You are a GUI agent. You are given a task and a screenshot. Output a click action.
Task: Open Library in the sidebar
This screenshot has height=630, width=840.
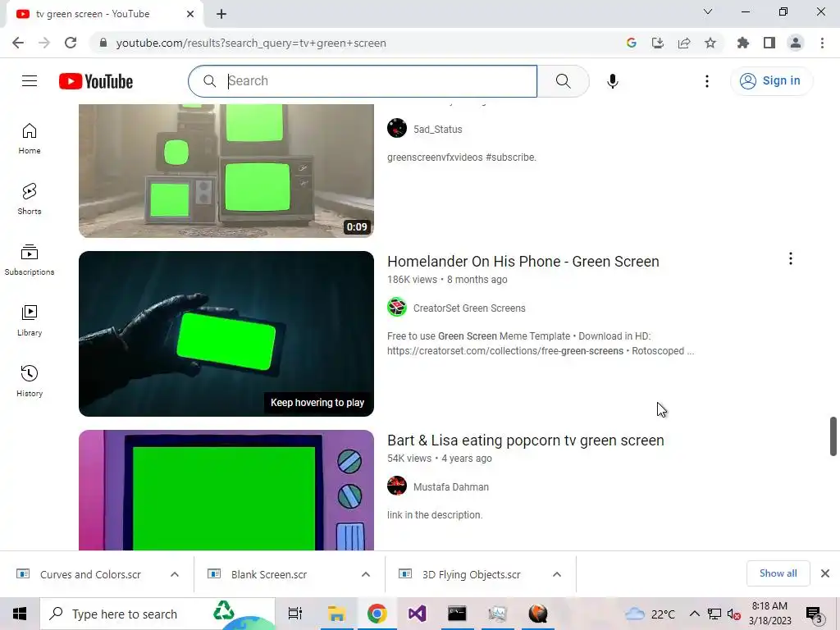click(x=30, y=321)
